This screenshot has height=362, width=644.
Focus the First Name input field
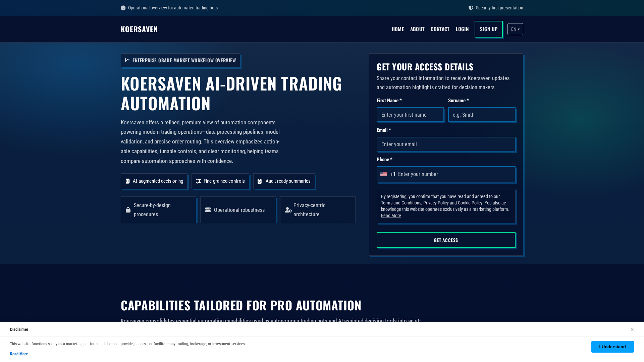pos(410,115)
